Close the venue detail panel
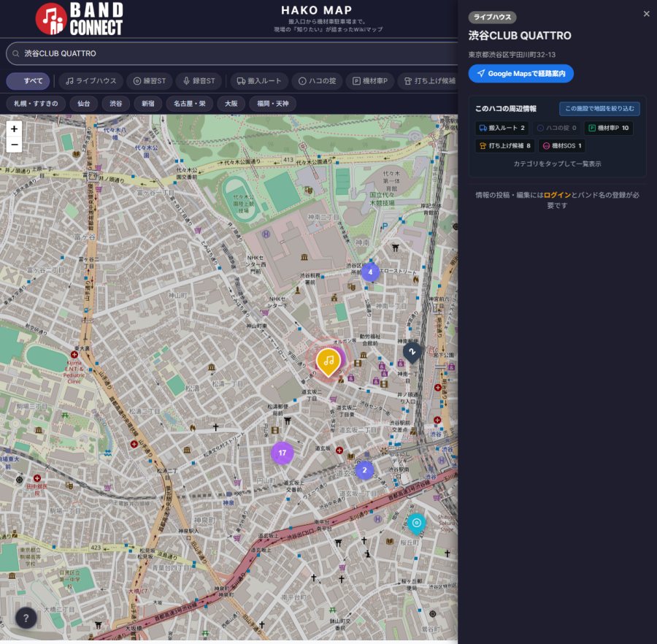This screenshot has width=657, height=644. tap(647, 14)
